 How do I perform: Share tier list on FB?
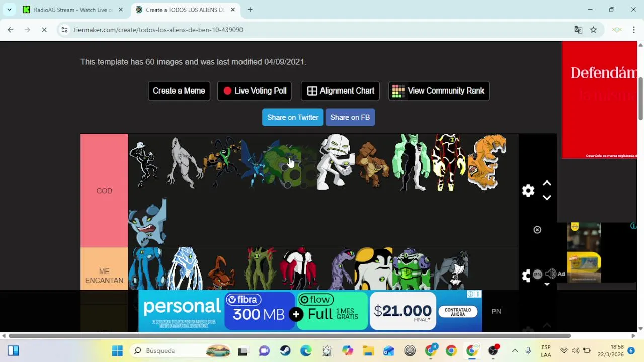point(350,117)
